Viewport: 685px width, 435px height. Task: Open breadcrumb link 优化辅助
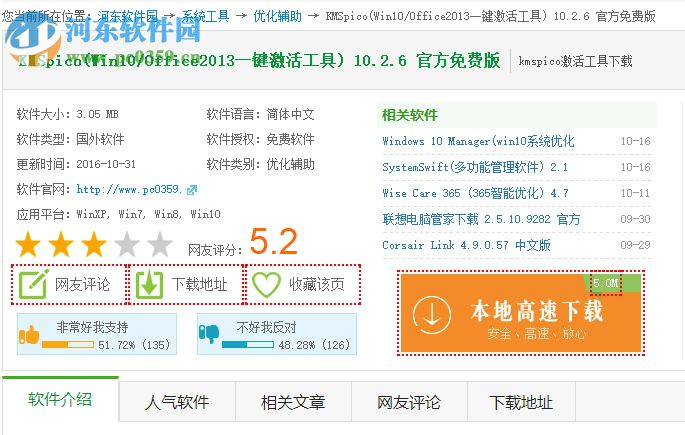277,16
